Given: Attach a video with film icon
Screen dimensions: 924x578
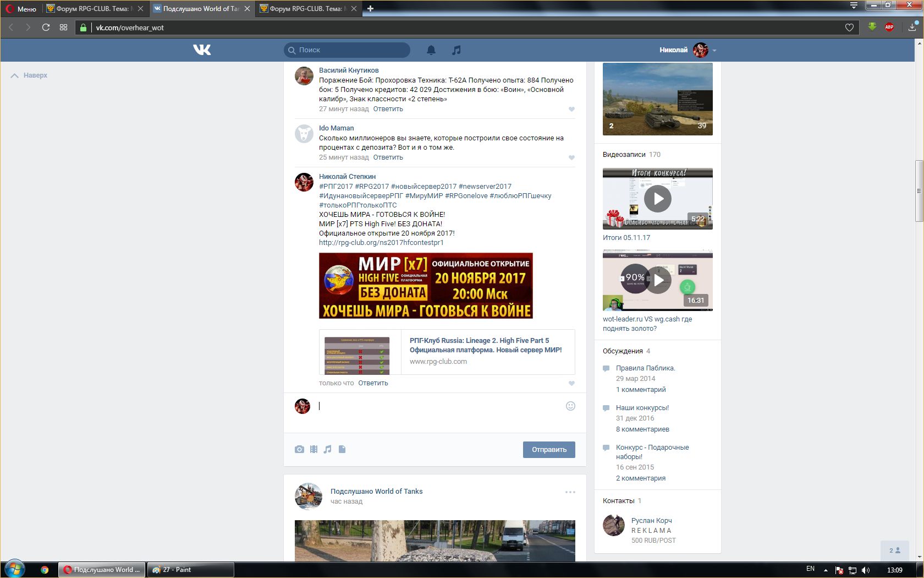Looking at the screenshot, I should click(313, 449).
